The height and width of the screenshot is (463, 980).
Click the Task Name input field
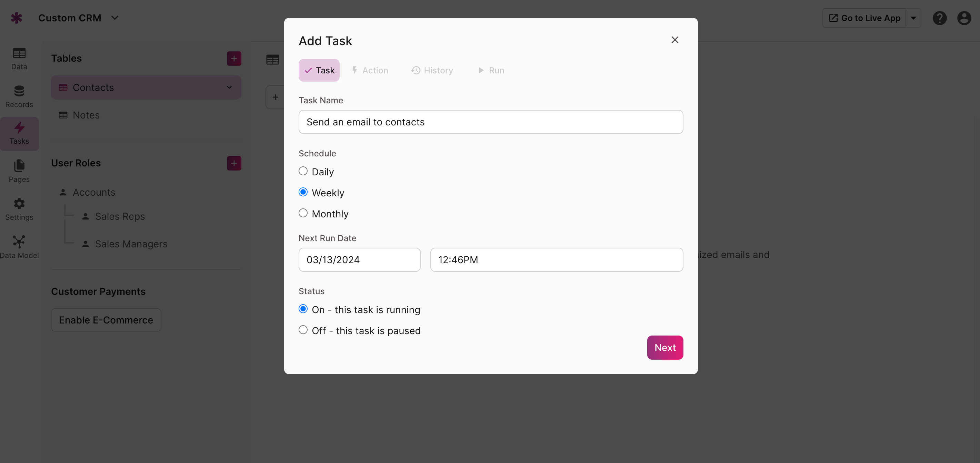490,122
